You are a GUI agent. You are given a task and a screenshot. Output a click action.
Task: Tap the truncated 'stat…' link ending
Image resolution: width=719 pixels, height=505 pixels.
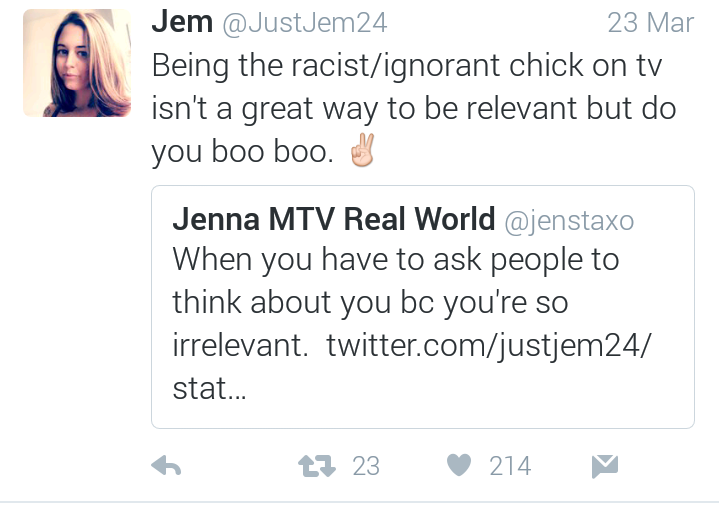210,388
